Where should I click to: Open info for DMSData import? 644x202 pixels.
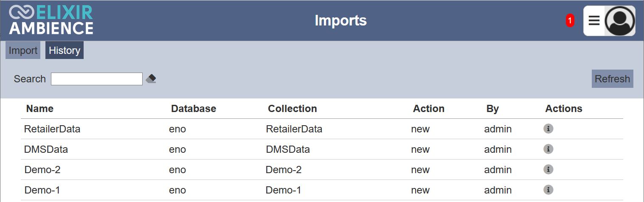pos(548,149)
